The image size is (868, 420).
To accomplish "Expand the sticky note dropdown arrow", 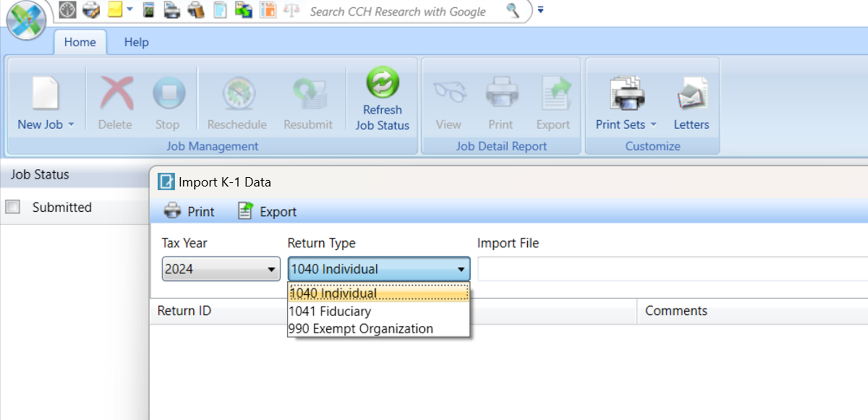I will click(x=130, y=10).
